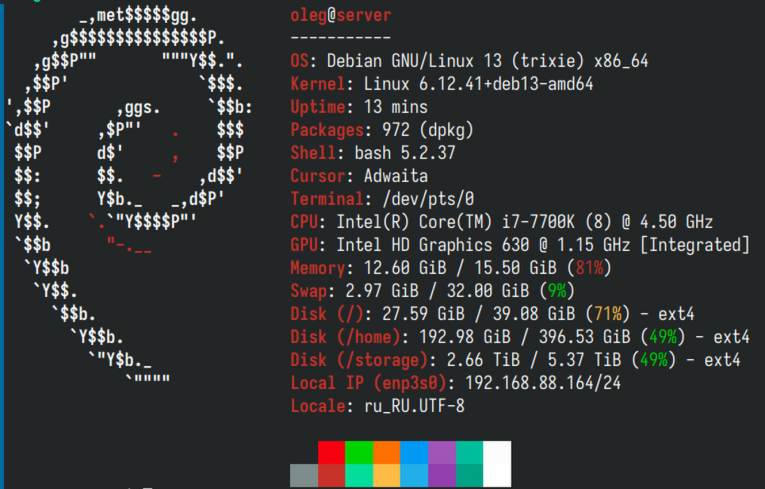Click the Swap 9% usage value

coord(557,291)
